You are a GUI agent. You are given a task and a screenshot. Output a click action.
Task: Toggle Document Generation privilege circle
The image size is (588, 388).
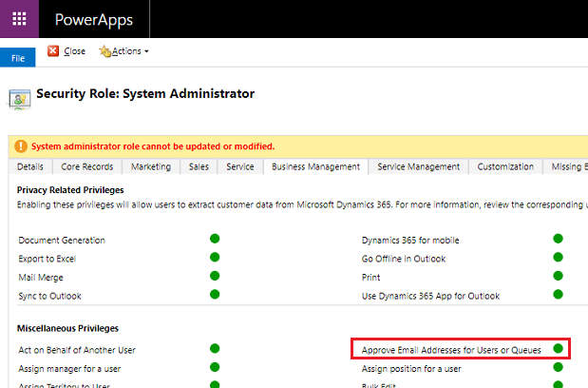click(x=215, y=239)
